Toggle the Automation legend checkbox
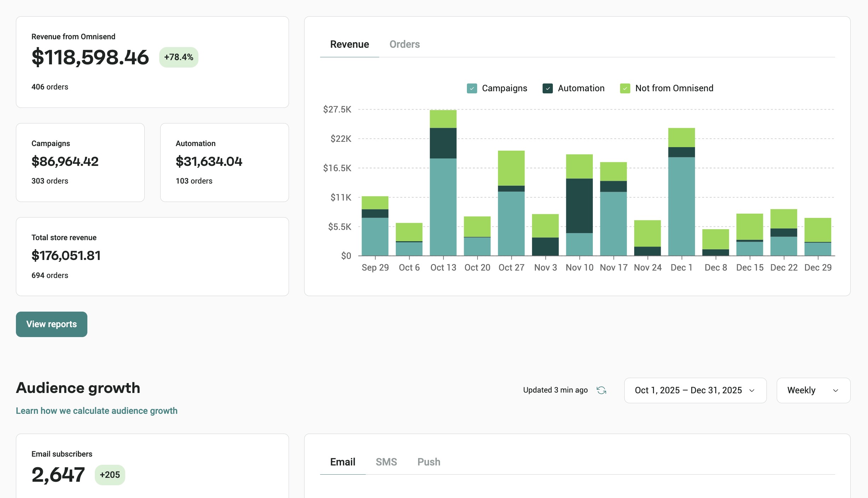 click(x=548, y=88)
